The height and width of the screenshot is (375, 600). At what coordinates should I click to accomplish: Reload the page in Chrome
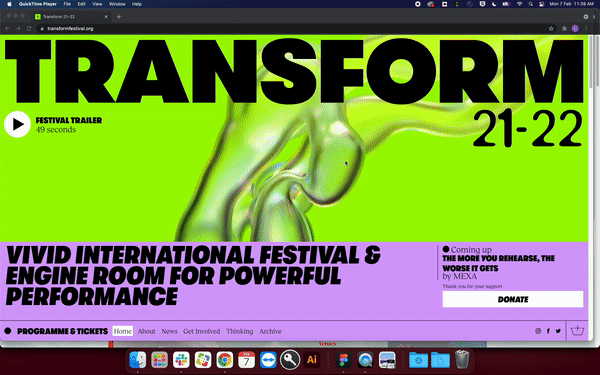click(x=29, y=28)
